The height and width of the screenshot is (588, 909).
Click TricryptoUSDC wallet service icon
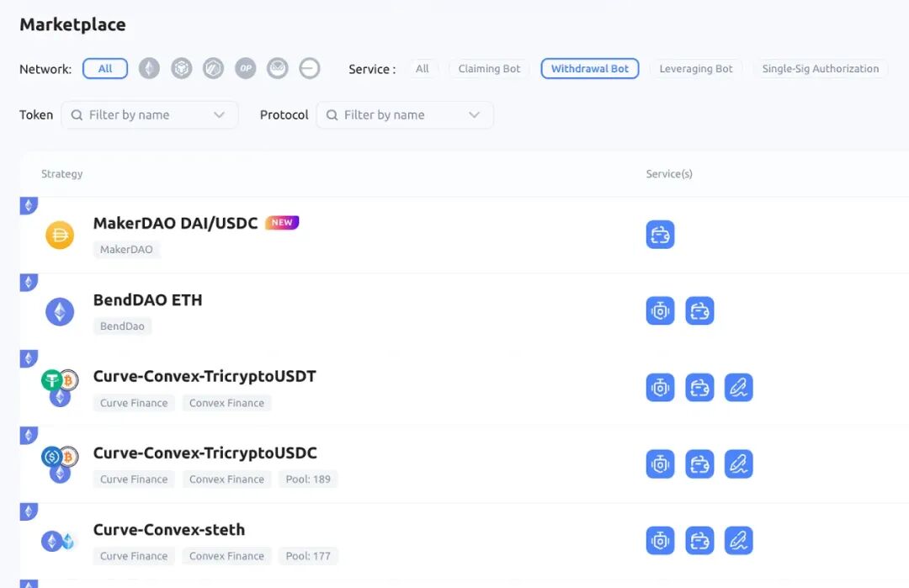699,464
